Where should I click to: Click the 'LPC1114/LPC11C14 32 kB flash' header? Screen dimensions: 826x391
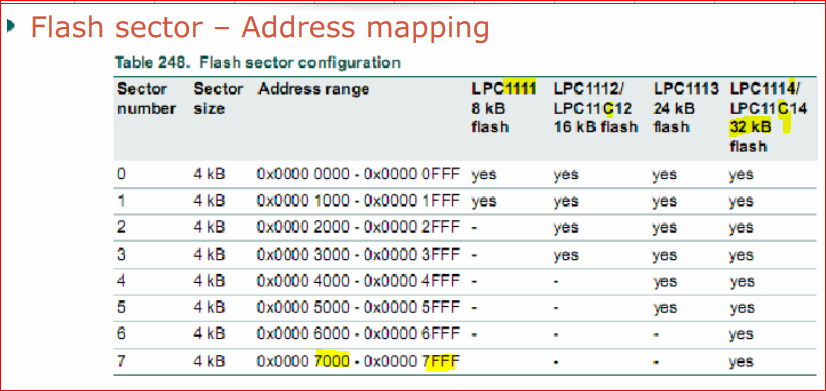click(x=768, y=118)
